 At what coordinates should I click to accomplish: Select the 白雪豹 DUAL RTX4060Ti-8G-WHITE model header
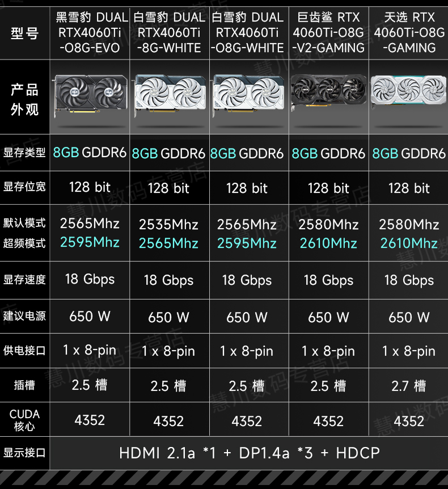170,32
